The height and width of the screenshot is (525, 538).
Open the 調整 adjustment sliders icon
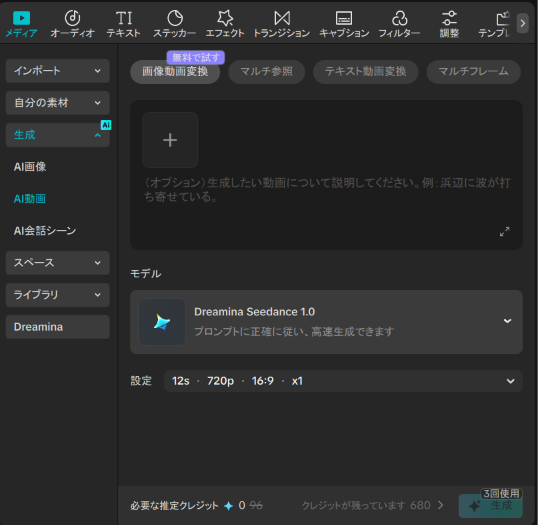coord(449,18)
